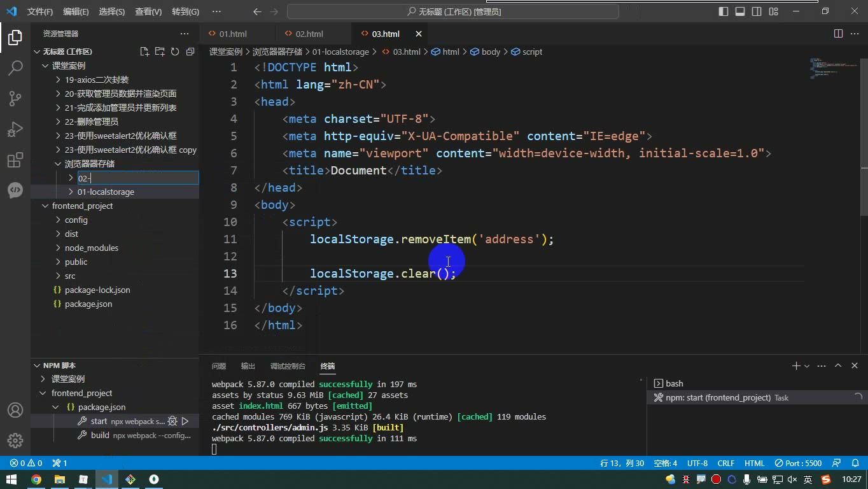This screenshot has height=489, width=868.
Task: Click the UTF-8 encoding in status bar
Action: tap(697, 463)
